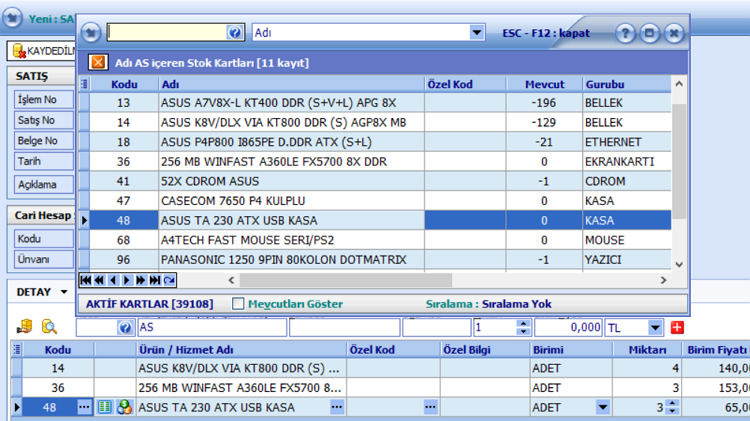Jump to previous page in record navigator
Screen dimensions: 750x421
click(99, 280)
